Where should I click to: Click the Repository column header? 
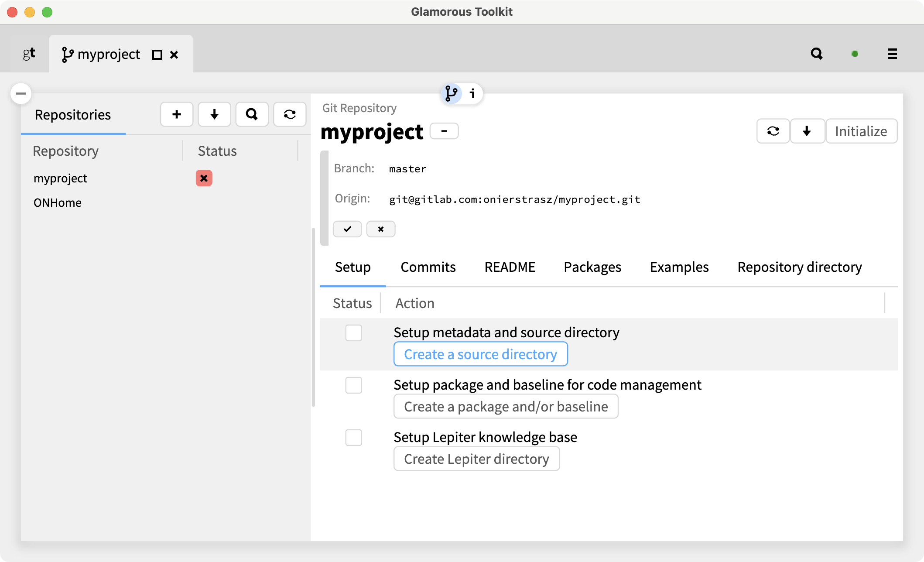pos(66,151)
